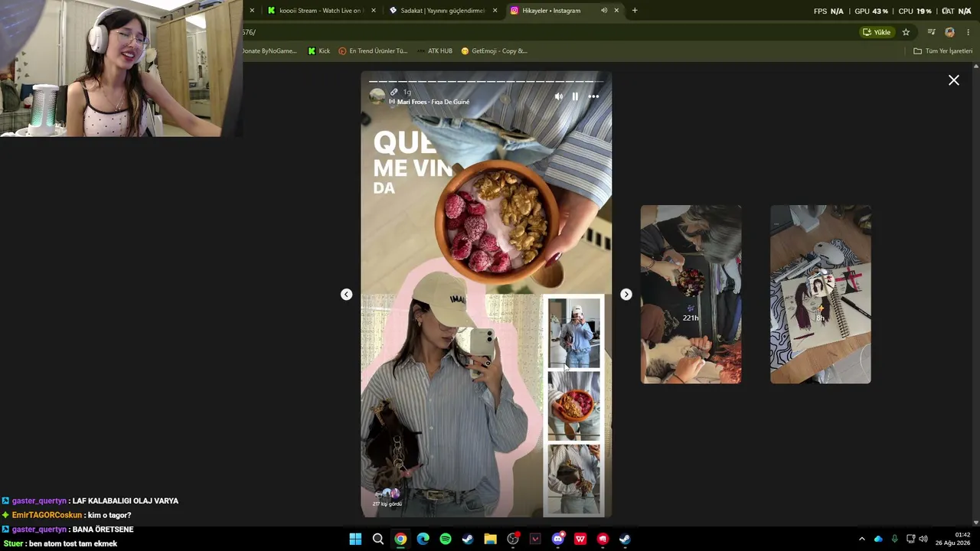
Task: Open the red fist taskbar app
Action: click(603, 539)
